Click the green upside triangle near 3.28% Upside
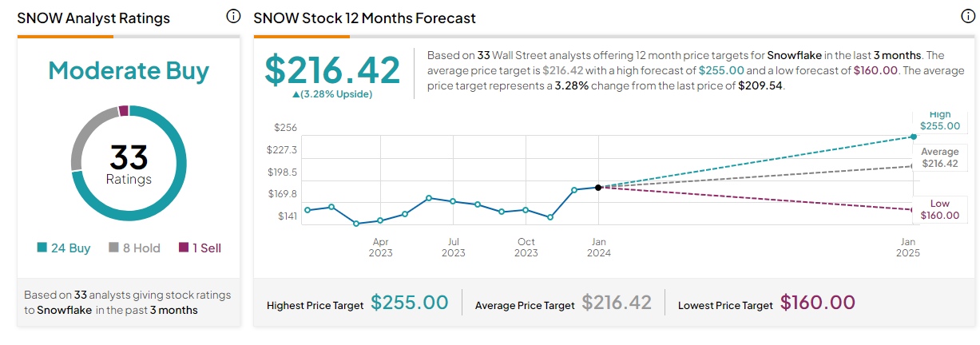 click(296, 94)
